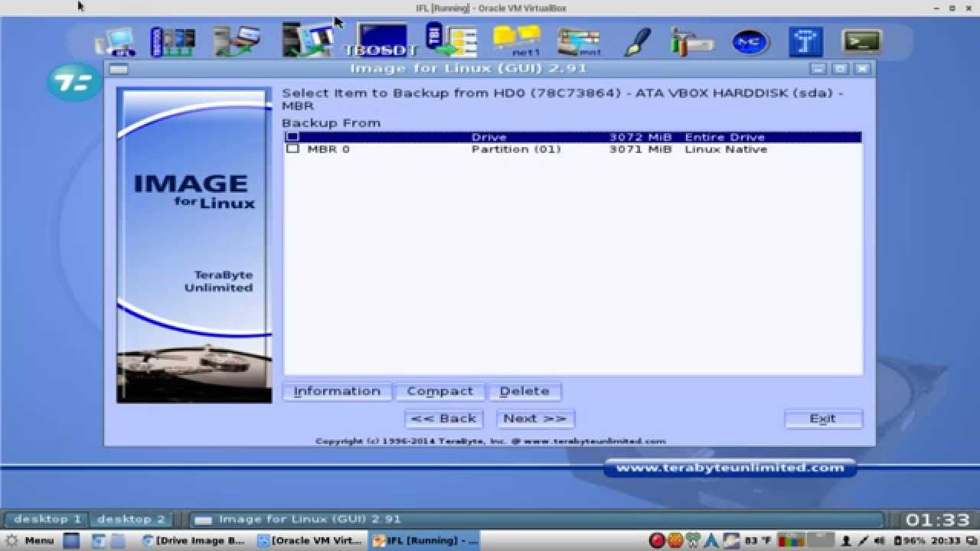
Task: Click the TeraByte TE round logo
Action: click(x=74, y=83)
